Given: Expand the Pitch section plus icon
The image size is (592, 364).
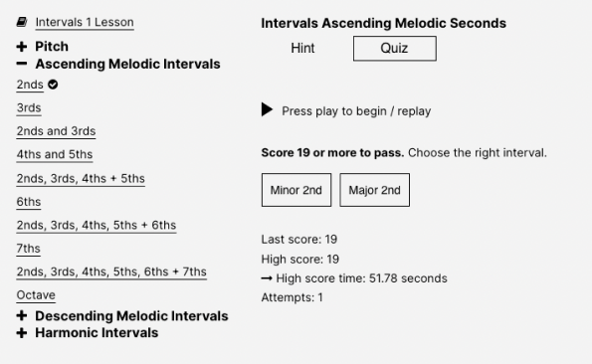Looking at the screenshot, I should tap(22, 47).
